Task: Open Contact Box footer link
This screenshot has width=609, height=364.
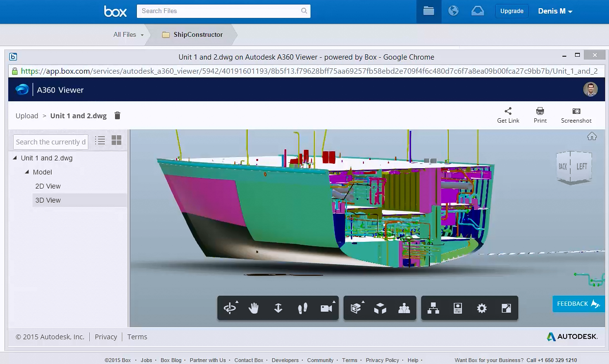Action: tap(249, 360)
